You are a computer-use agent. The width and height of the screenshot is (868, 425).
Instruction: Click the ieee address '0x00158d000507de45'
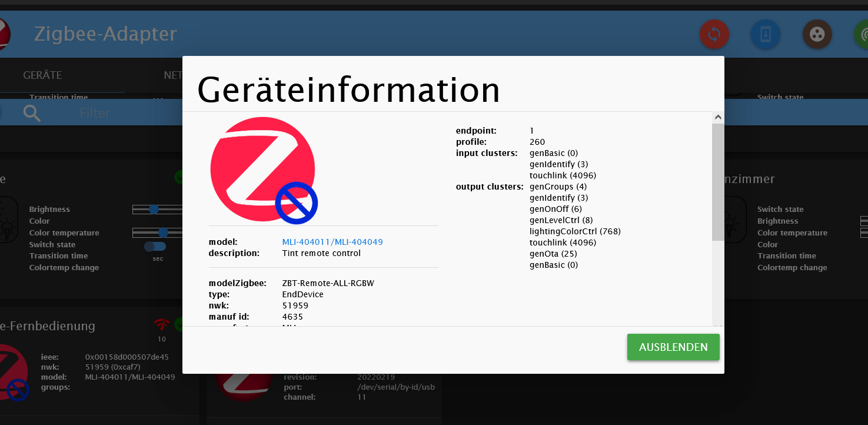point(127,357)
